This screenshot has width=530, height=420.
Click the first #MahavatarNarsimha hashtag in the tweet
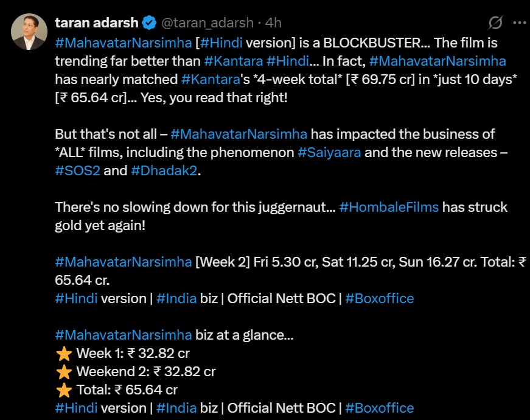(x=124, y=43)
